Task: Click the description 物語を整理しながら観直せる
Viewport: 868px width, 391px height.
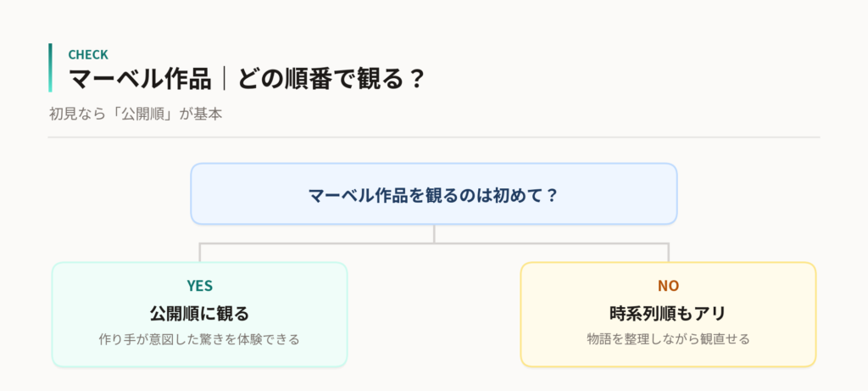Action: click(x=668, y=339)
